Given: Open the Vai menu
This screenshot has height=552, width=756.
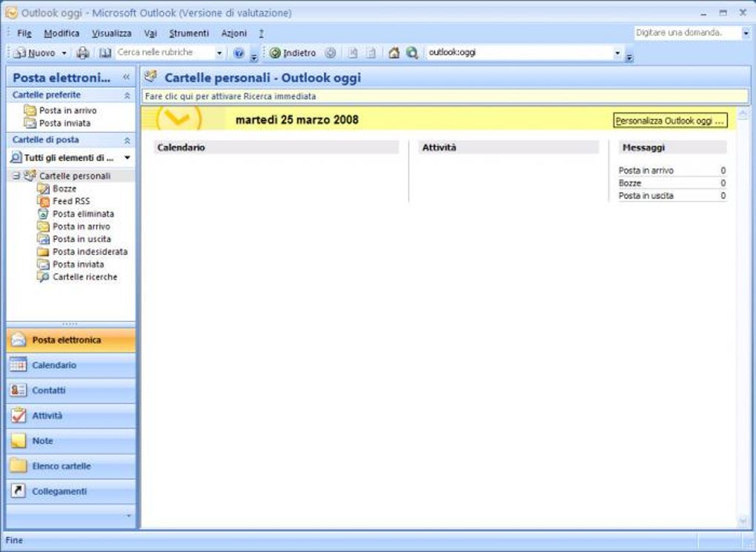Looking at the screenshot, I should pos(150,33).
